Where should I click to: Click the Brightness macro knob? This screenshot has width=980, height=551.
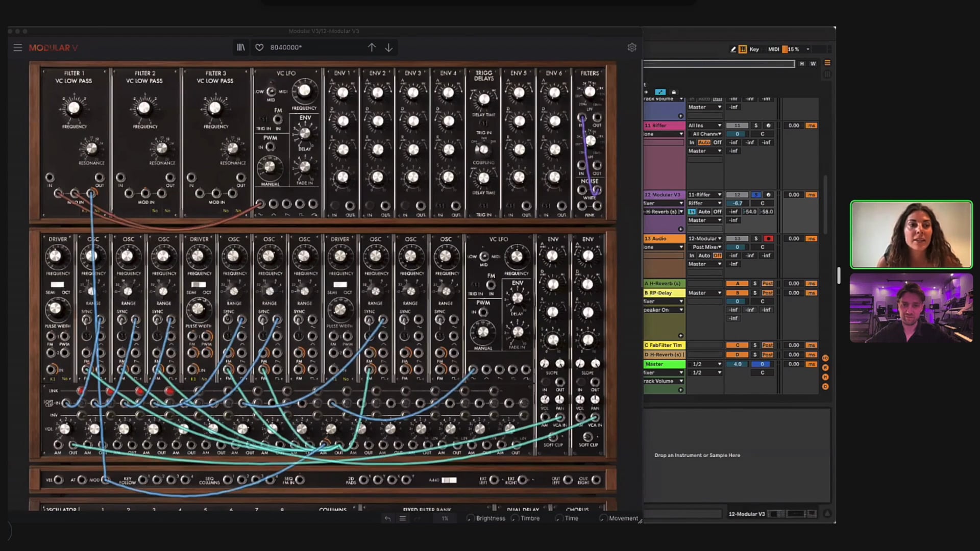point(470,518)
